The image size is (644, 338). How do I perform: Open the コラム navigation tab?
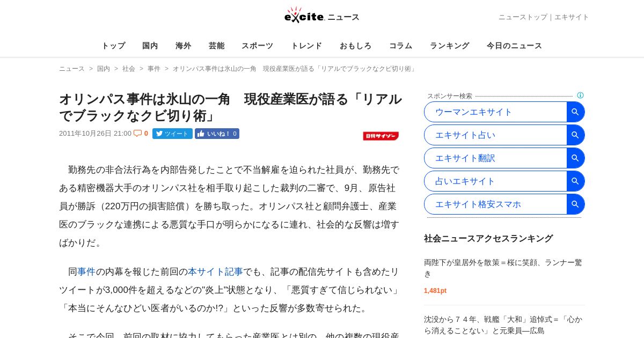[x=401, y=46]
